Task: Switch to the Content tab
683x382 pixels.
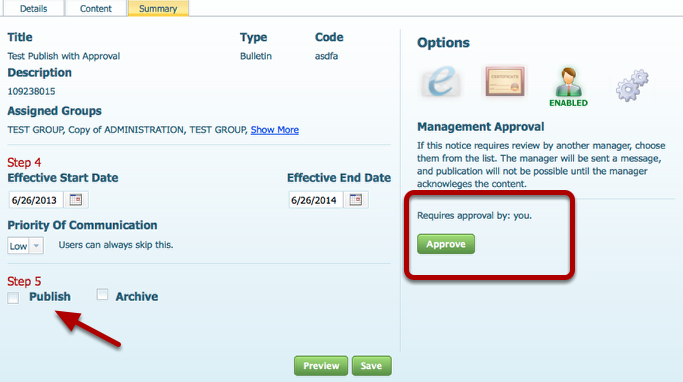Action: [x=96, y=9]
